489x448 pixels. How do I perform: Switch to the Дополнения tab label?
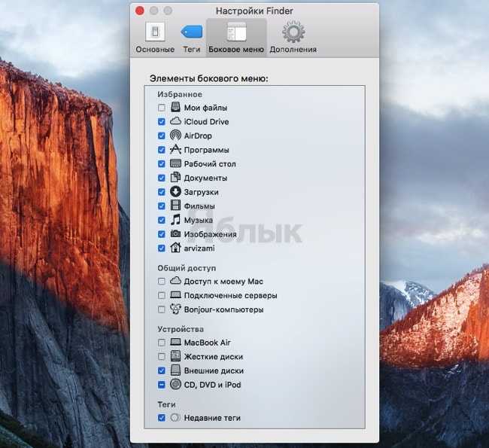[x=293, y=50]
